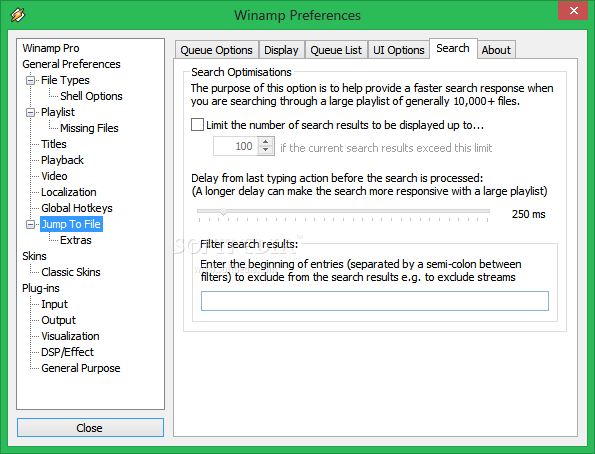Enable limit number of search results checkbox

pyautogui.click(x=197, y=125)
